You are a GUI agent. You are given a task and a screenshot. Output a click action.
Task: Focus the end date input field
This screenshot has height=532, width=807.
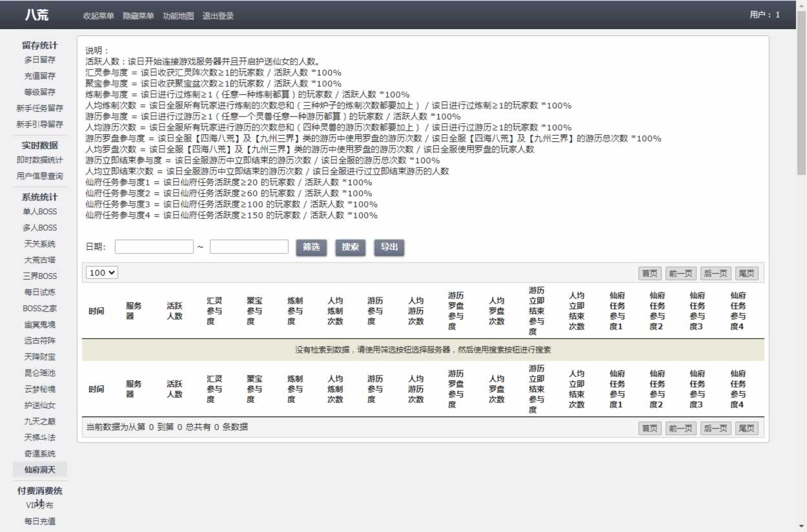click(249, 247)
